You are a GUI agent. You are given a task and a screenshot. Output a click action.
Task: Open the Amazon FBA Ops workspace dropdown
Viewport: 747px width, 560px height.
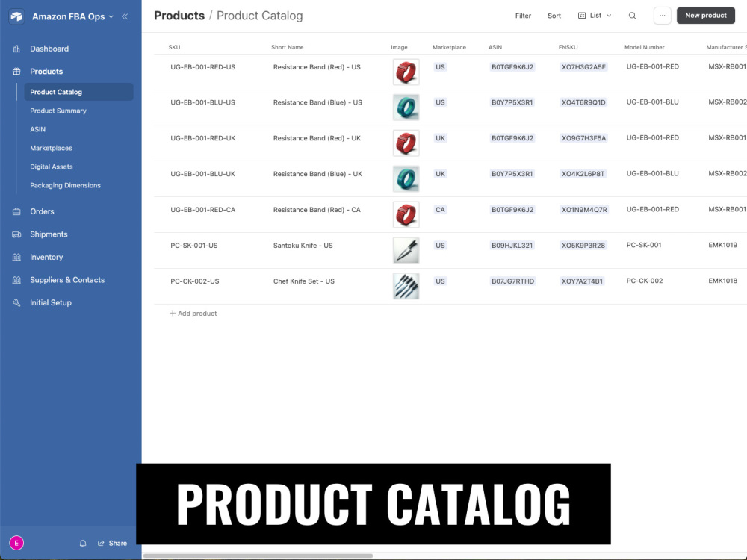pos(73,16)
